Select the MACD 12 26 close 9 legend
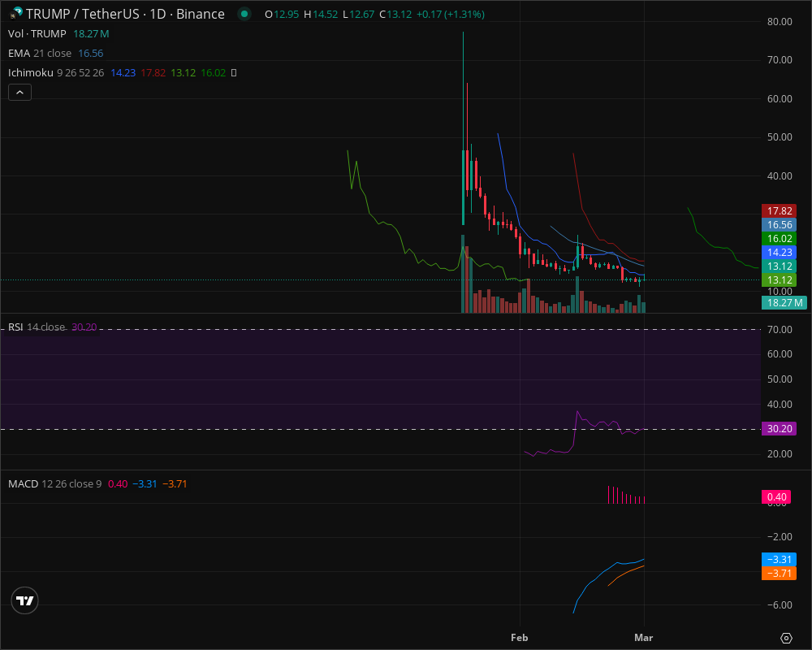Viewport: 812px width, 650px height. 54,483
